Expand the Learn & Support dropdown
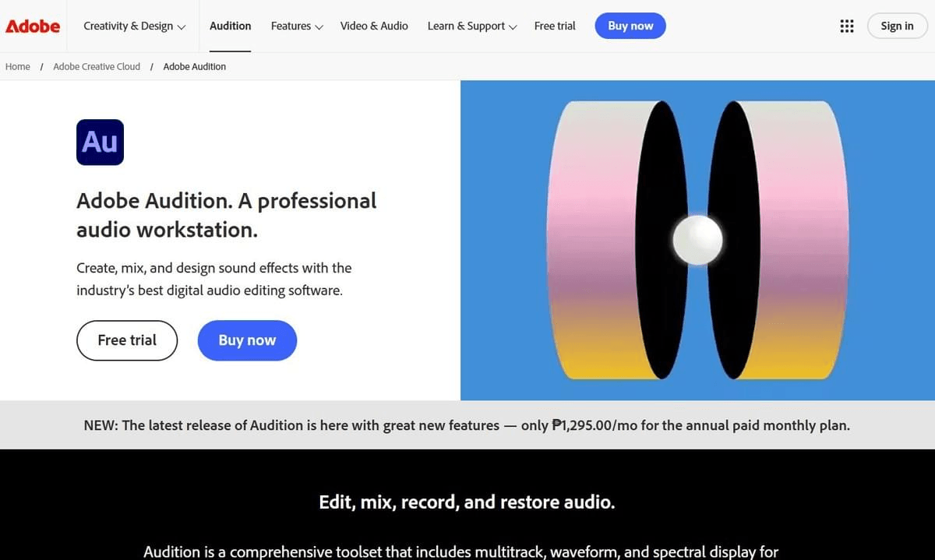 coord(472,26)
